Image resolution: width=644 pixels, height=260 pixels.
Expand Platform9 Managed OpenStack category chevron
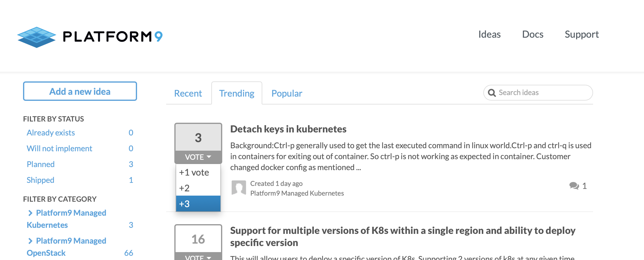[x=30, y=241]
